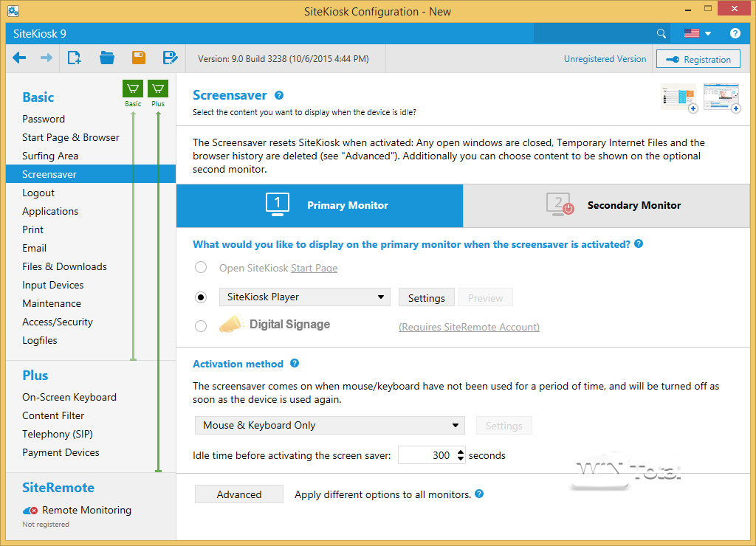Select the Digital Signage radio button
This screenshot has width=756, height=546.
pyautogui.click(x=201, y=326)
